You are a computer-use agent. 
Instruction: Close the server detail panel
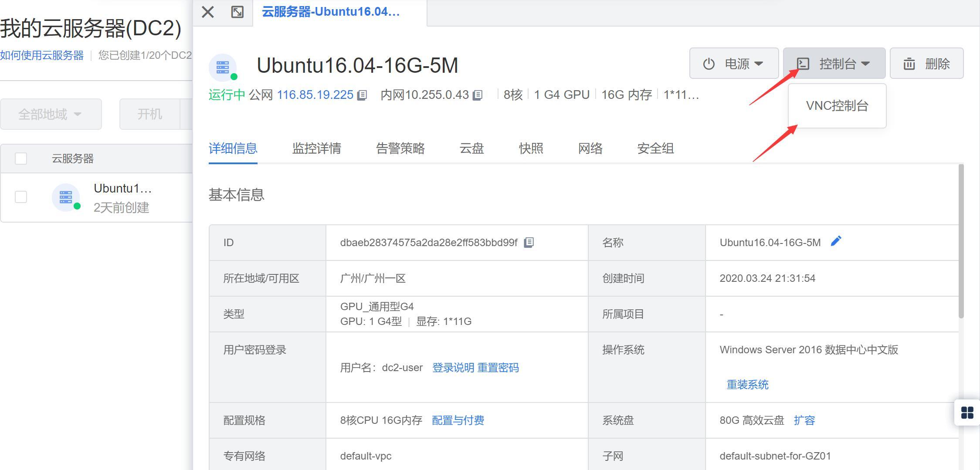pyautogui.click(x=208, y=12)
